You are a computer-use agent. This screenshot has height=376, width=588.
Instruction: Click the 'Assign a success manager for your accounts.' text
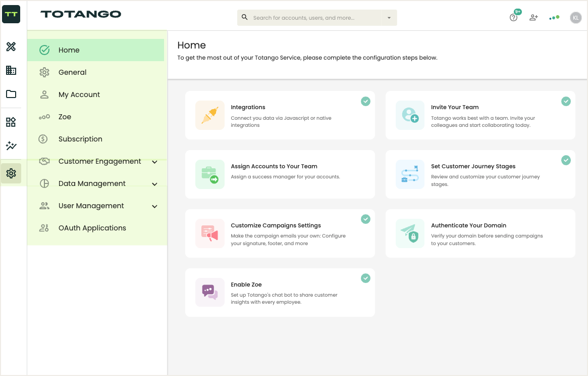tap(285, 176)
